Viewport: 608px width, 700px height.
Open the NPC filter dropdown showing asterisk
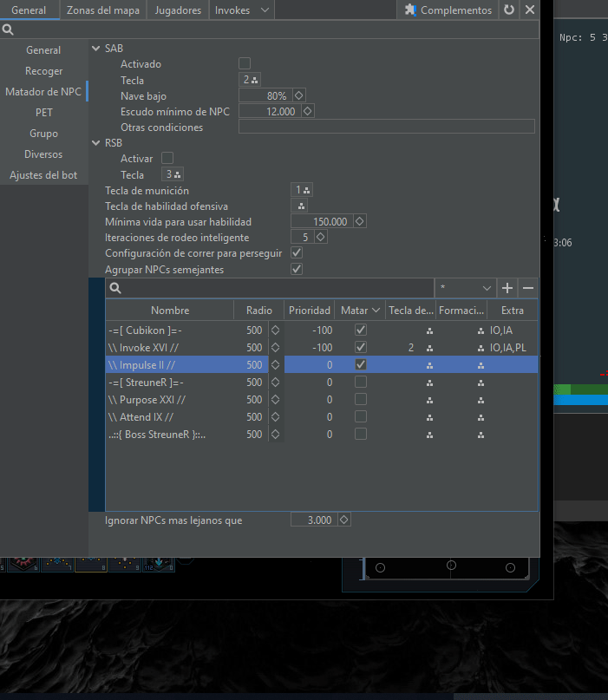(465, 288)
